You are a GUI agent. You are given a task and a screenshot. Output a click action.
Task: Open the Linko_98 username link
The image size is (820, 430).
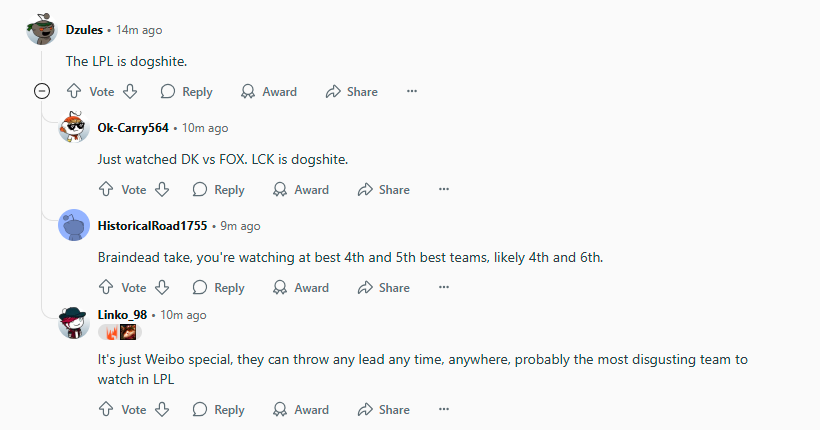tap(122, 315)
